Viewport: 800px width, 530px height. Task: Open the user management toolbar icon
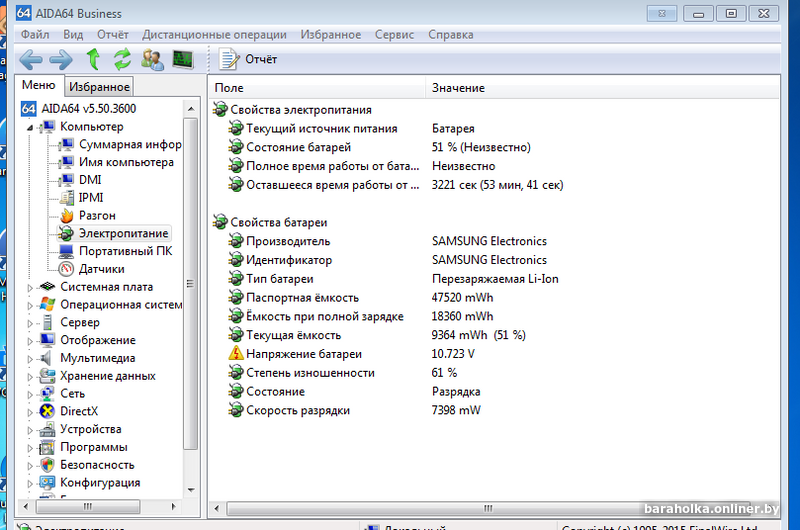point(152,59)
